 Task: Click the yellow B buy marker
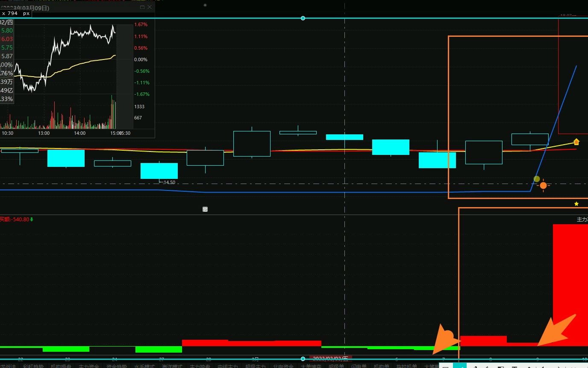576,142
